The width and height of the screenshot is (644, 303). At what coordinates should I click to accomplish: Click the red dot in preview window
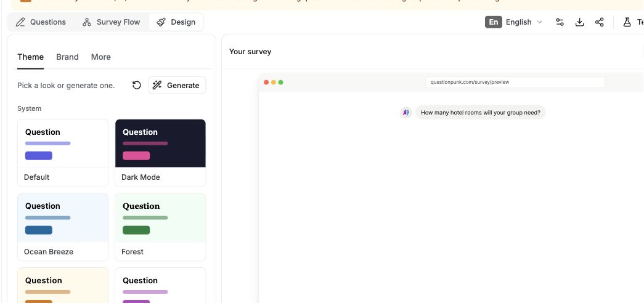[x=266, y=82]
